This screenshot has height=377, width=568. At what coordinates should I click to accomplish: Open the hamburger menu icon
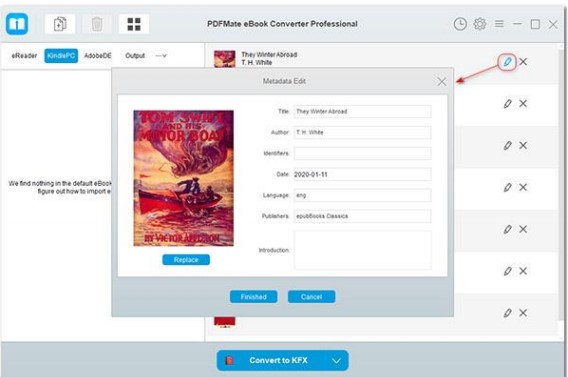499,24
